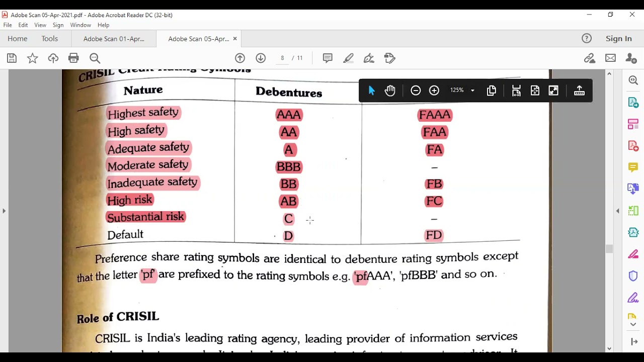Click the Save file icon

[12, 58]
